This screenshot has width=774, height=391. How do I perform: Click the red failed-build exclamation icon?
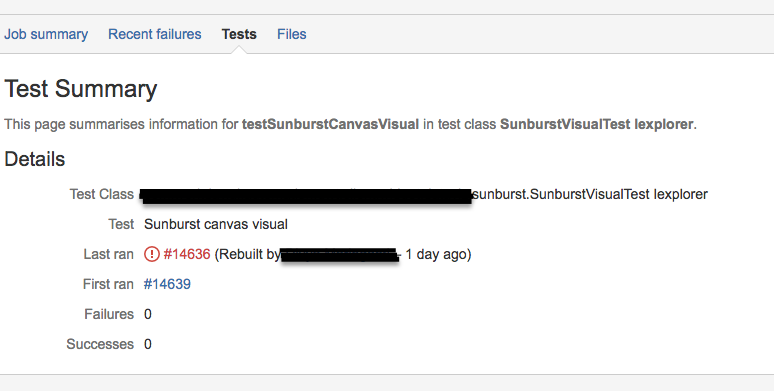[x=152, y=254]
